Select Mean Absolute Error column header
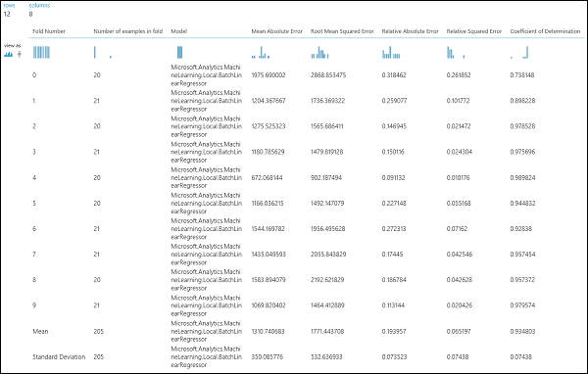Viewport: 588px width, 374px height. pyautogui.click(x=276, y=31)
